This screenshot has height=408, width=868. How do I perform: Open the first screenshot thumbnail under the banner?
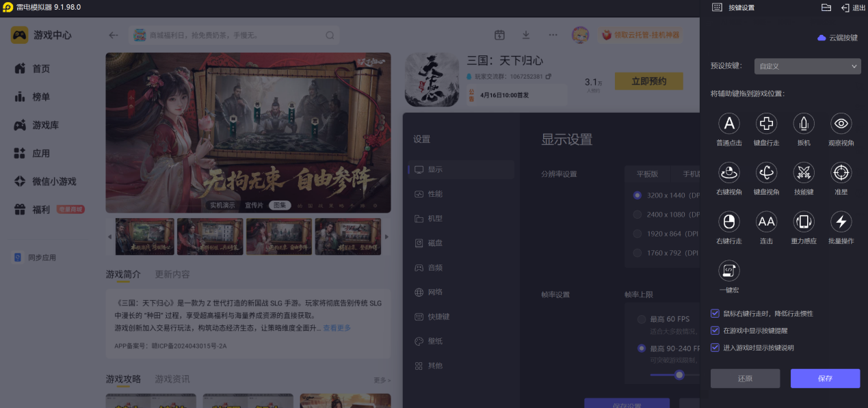pos(145,236)
